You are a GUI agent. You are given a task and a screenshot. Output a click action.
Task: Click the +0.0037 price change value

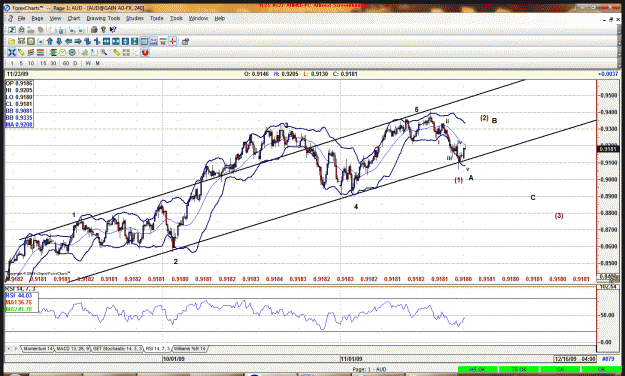(608, 74)
